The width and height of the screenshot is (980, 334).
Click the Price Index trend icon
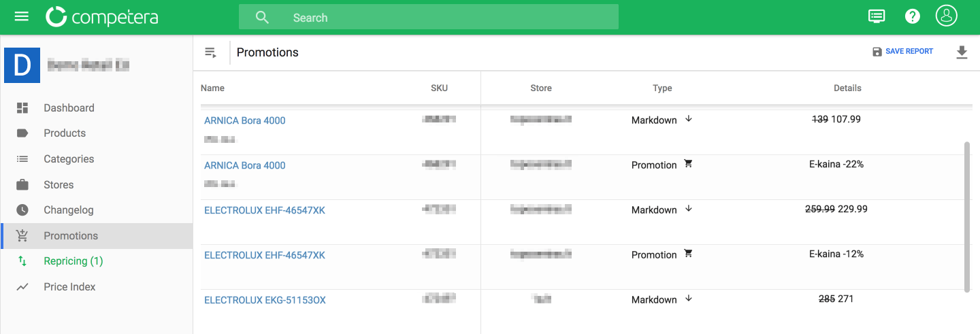point(22,287)
